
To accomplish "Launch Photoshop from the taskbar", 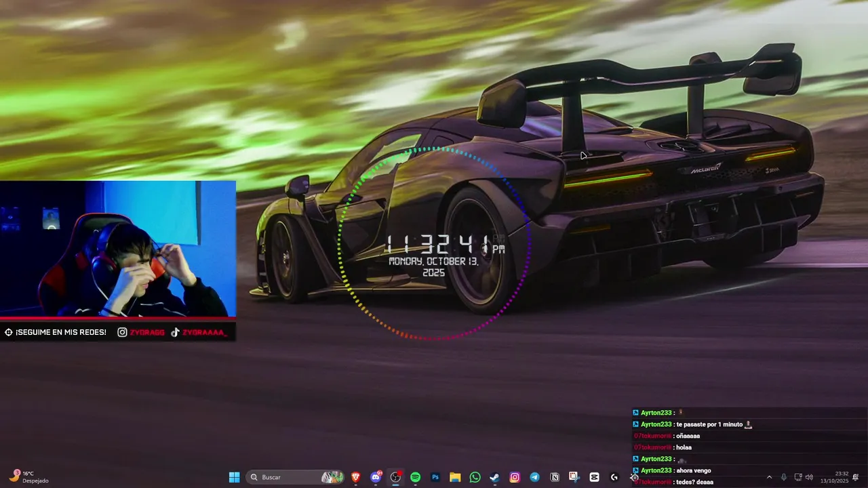I will [435, 477].
